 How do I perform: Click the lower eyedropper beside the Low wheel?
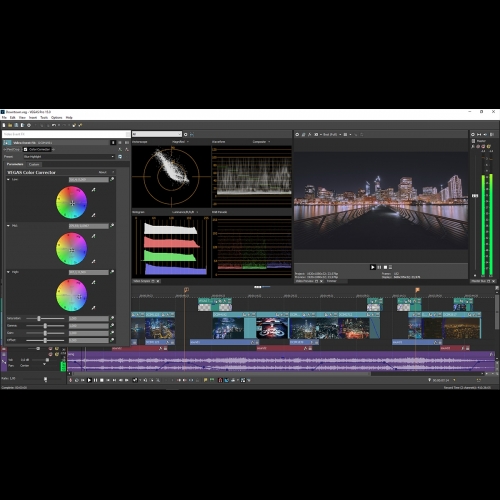94,215
